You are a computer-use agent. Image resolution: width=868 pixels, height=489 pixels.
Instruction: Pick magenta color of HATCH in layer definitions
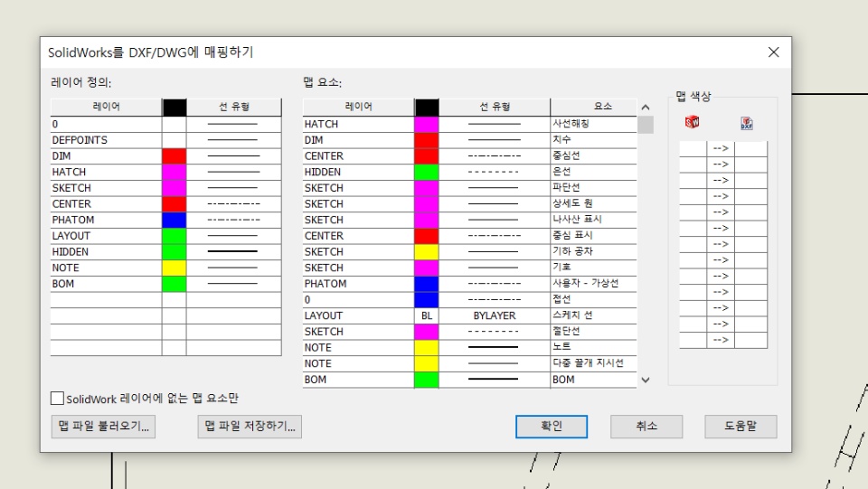coord(175,172)
